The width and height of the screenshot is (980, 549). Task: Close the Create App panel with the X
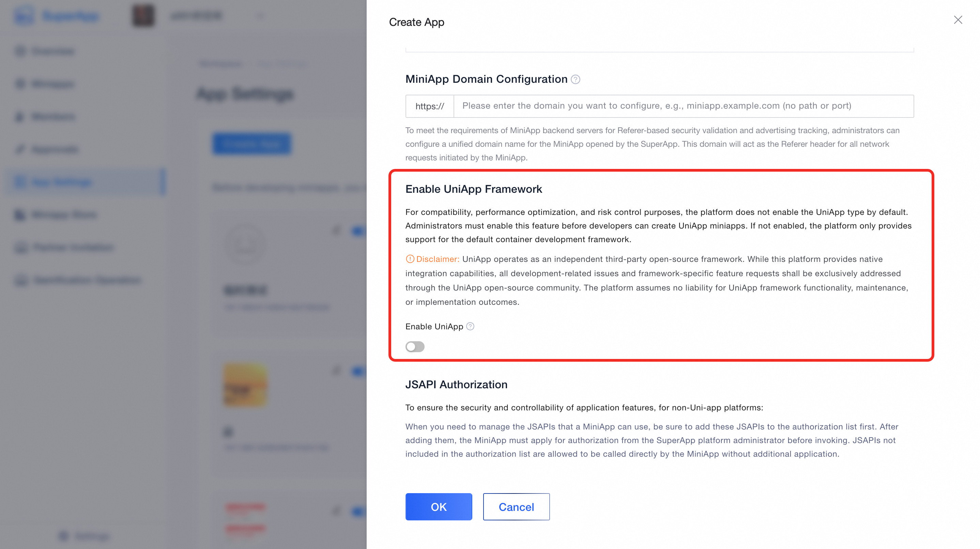point(958,20)
